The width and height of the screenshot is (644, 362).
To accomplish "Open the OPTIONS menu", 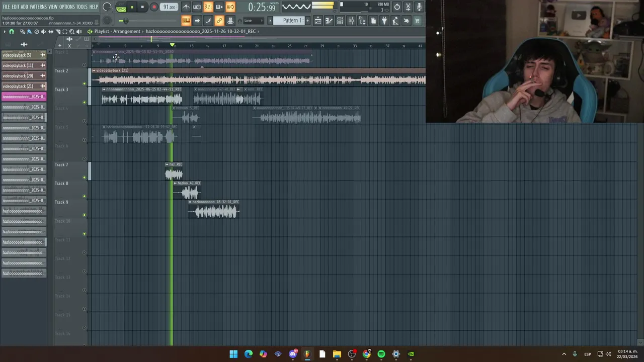I will pyautogui.click(x=67, y=7).
